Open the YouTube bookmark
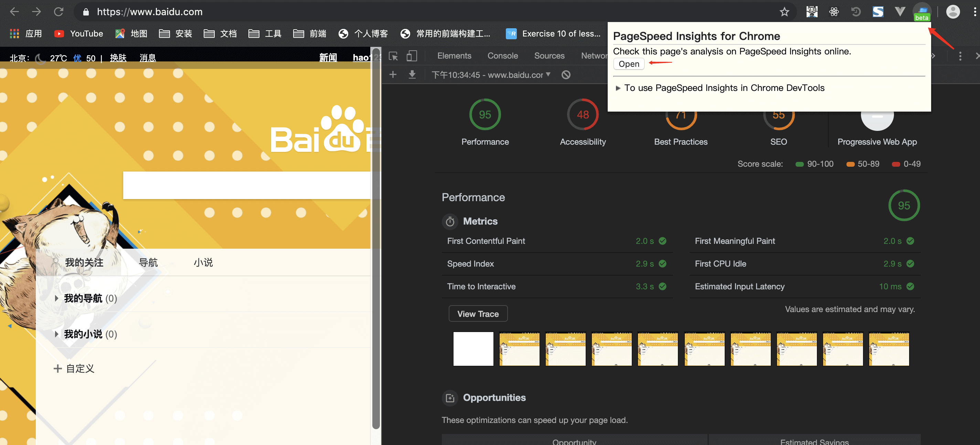Screen dimensions: 980x445 79,33
